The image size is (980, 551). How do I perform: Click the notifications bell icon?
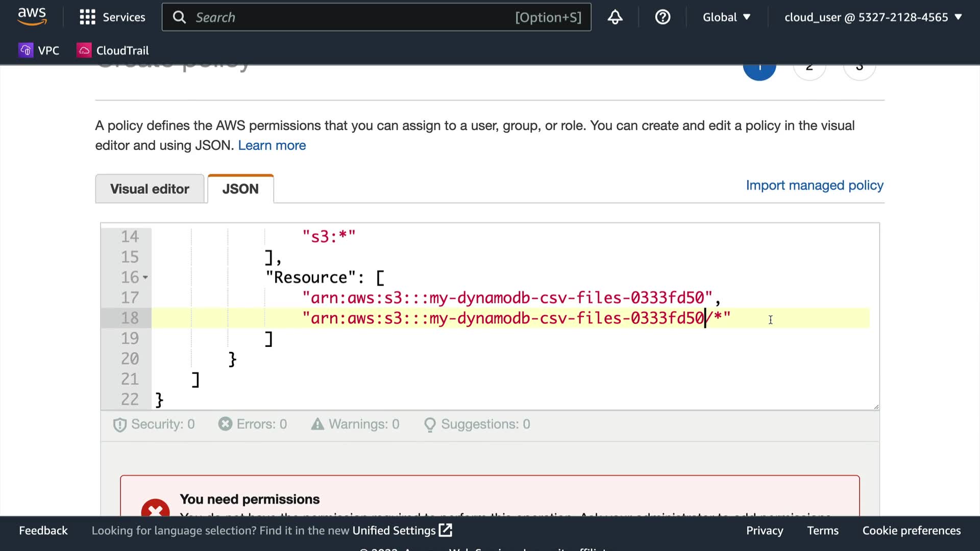point(615,17)
